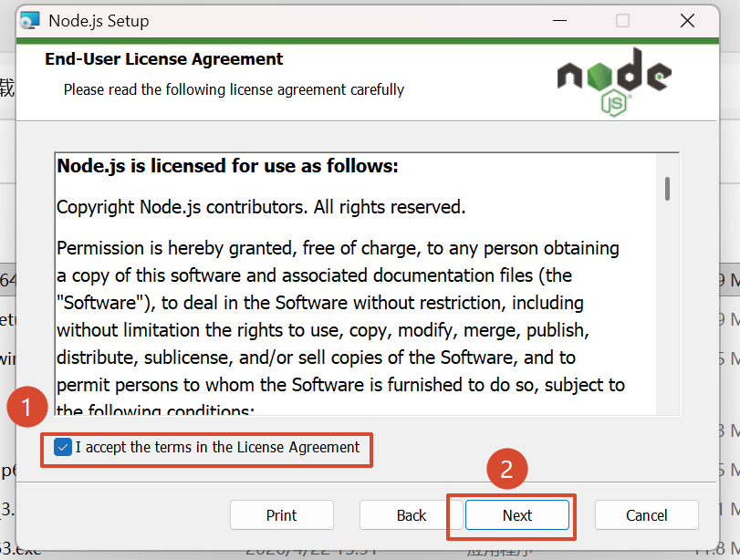
Task: Close the Node.js Setup window
Action: click(687, 20)
